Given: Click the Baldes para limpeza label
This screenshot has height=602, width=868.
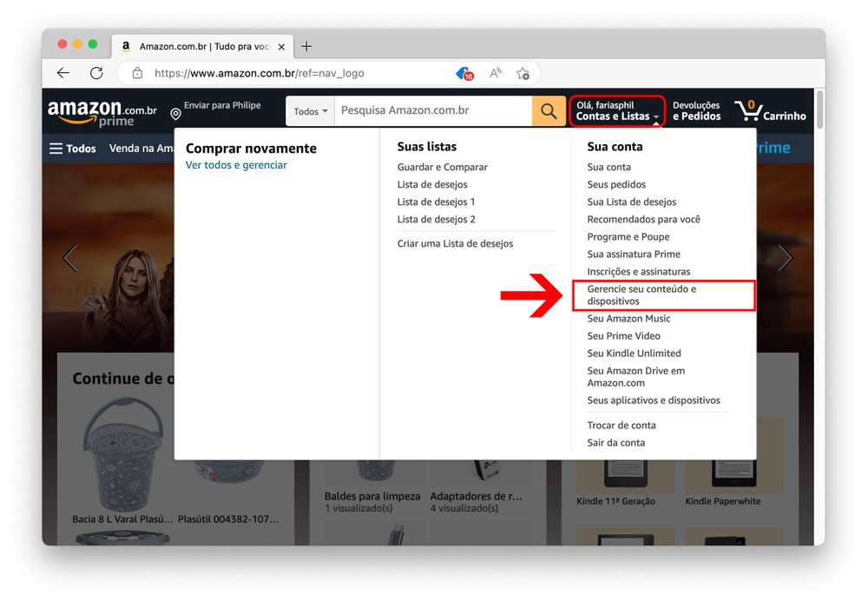Looking at the screenshot, I should pos(372,496).
